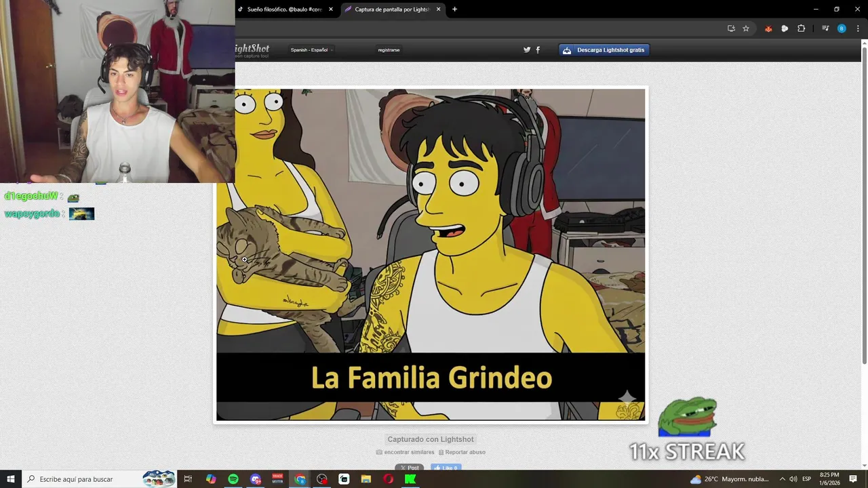Bookmark this page with the star icon
Screen dimensions: 868x488
746,28
